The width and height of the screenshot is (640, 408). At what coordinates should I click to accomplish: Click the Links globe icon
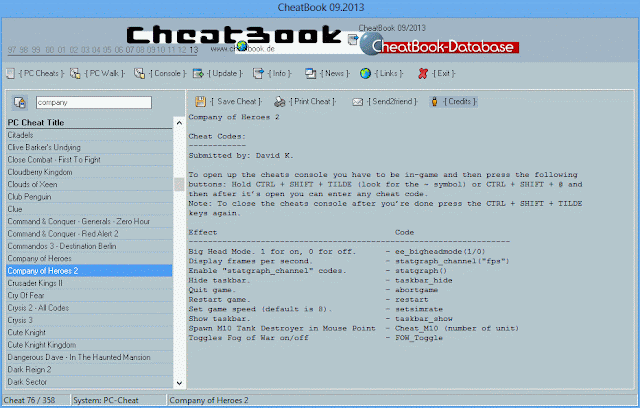pyautogui.click(x=365, y=73)
